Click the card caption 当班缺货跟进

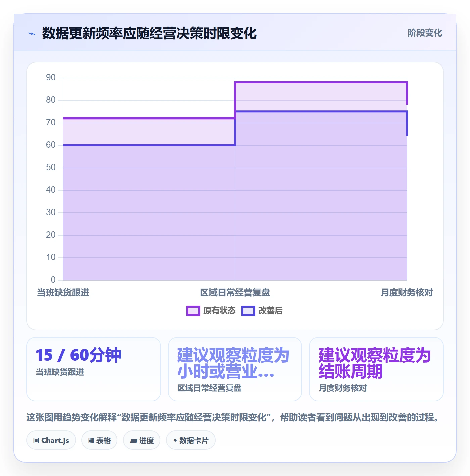click(60, 372)
